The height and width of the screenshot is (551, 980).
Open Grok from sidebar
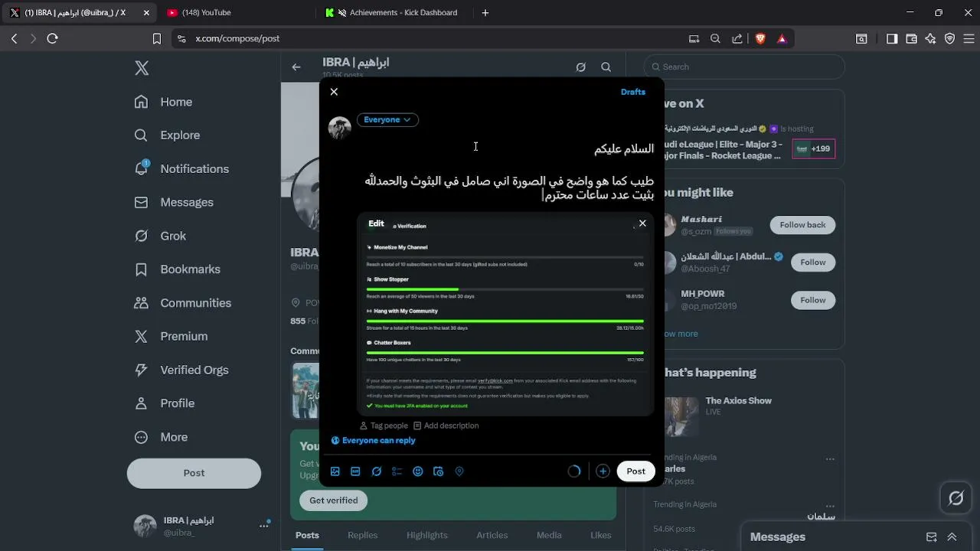[160, 236]
